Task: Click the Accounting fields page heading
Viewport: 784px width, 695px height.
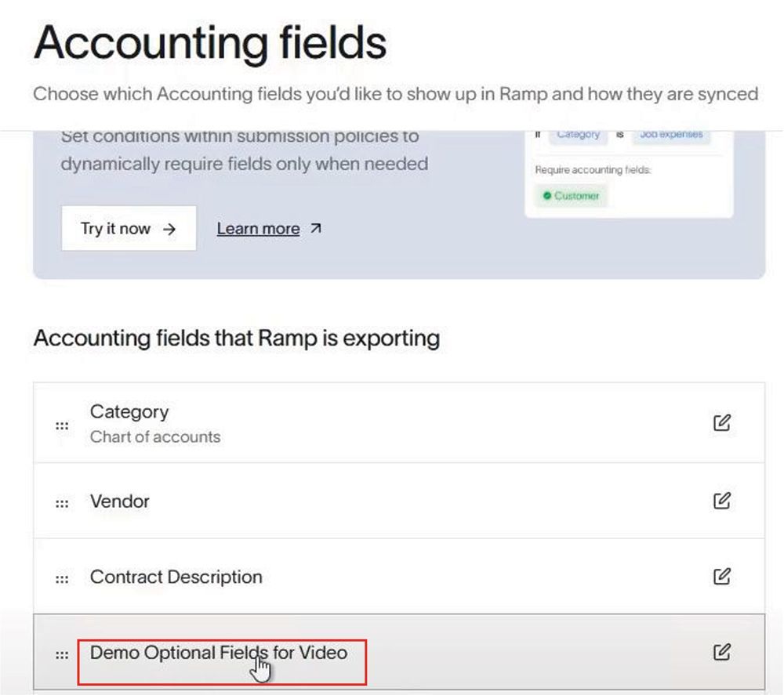Action: pyautogui.click(x=210, y=43)
